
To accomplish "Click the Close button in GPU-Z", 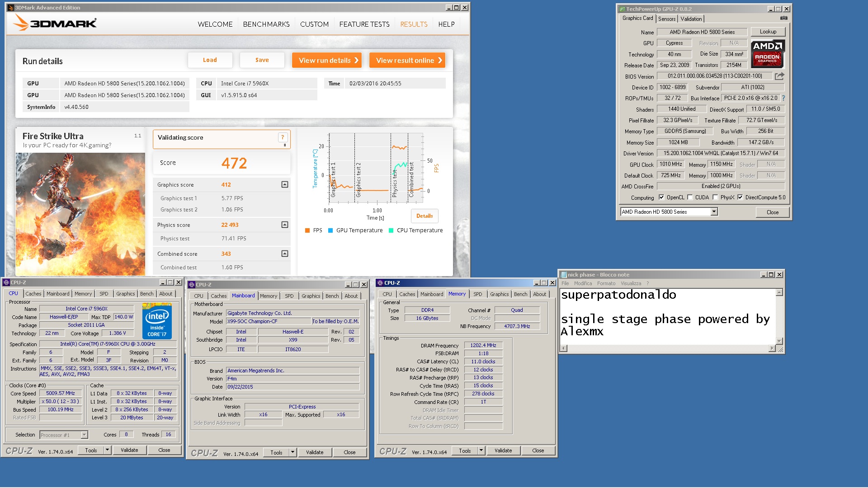I will 773,212.
